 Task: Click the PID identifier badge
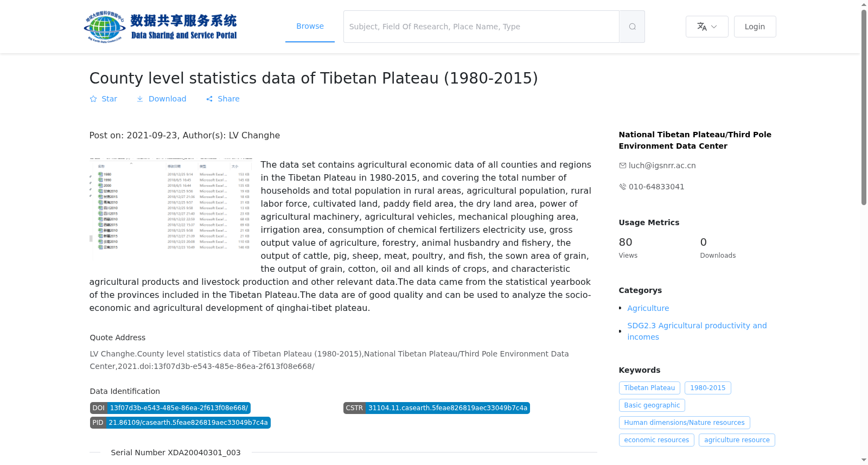(x=180, y=423)
